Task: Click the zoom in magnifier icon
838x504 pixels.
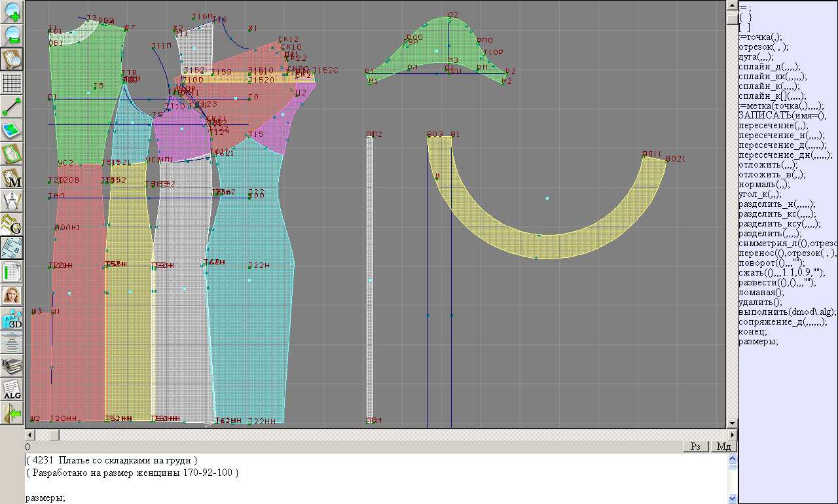Action: (12, 12)
